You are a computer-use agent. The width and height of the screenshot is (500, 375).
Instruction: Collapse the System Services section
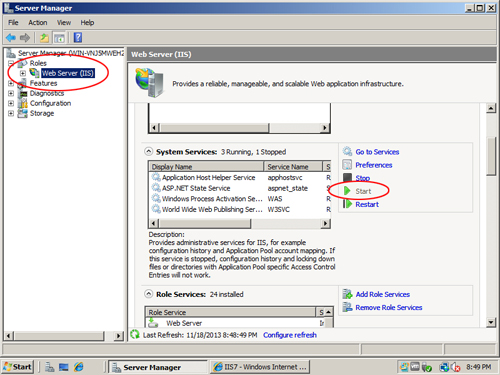(x=149, y=151)
